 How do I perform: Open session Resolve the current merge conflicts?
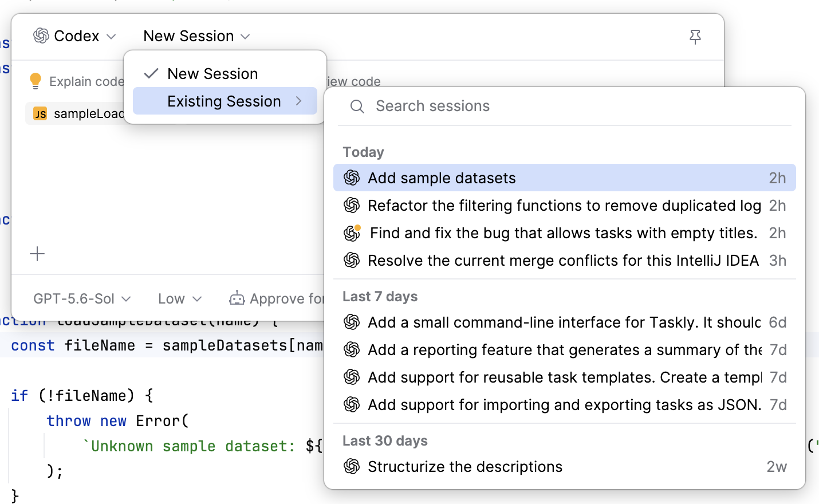click(565, 261)
